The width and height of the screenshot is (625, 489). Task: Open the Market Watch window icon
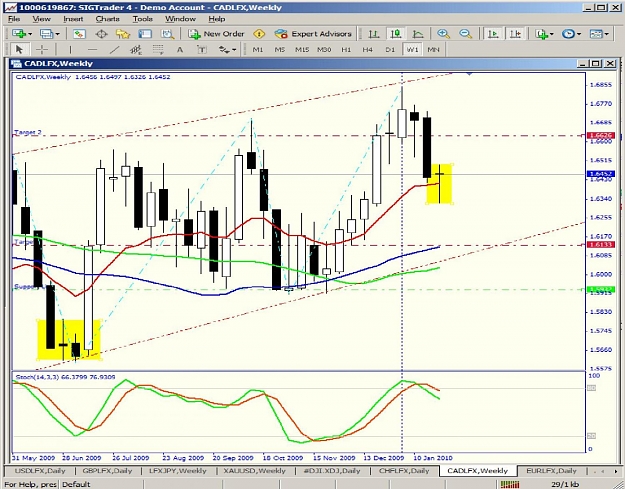click(79, 34)
